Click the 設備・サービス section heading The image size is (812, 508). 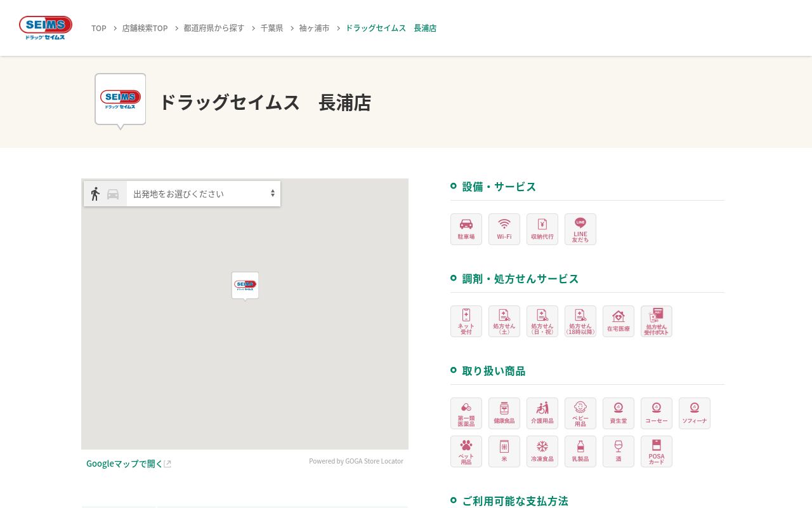tap(499, 186)
